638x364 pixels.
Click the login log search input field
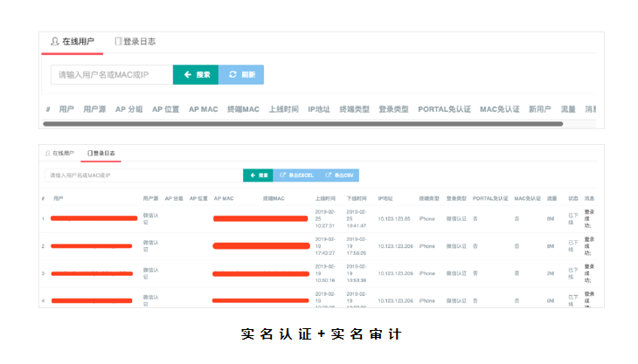(x=143, y=175)
